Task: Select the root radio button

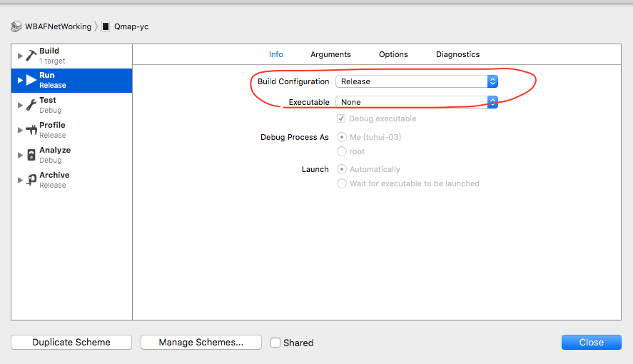Action: coord(342,151)
